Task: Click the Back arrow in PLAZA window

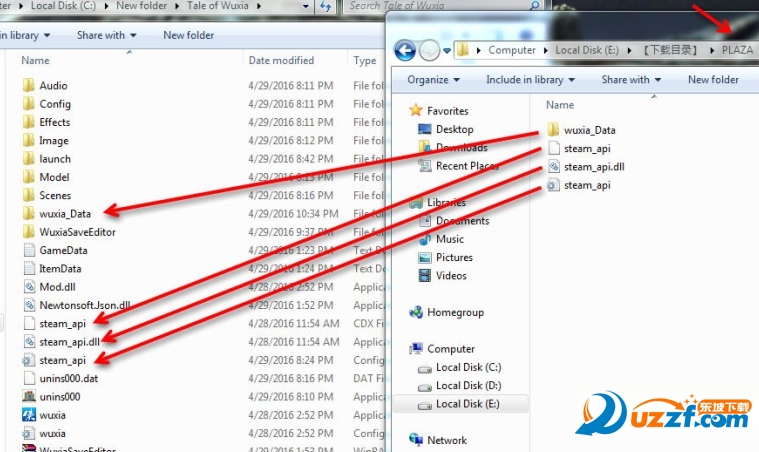Action: coord(405,50)
